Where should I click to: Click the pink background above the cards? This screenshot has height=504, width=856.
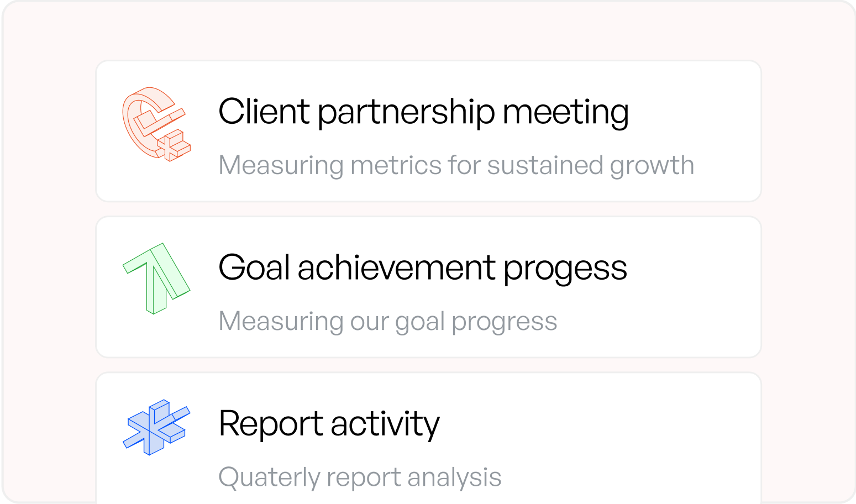point(428,30)
